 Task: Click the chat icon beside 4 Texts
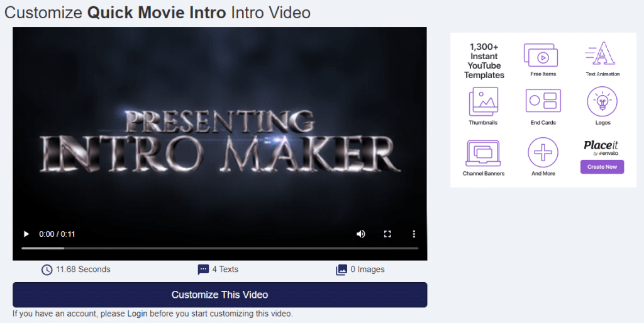(203, 269)
